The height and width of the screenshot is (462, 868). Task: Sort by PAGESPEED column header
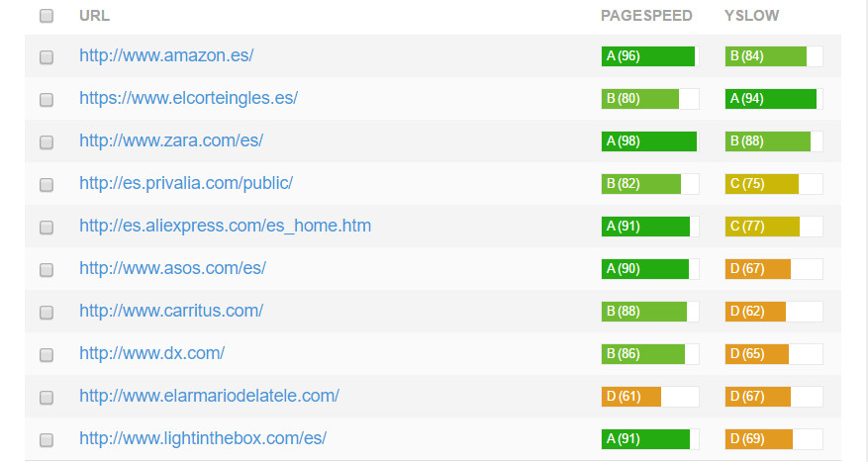tap(646, 16)
